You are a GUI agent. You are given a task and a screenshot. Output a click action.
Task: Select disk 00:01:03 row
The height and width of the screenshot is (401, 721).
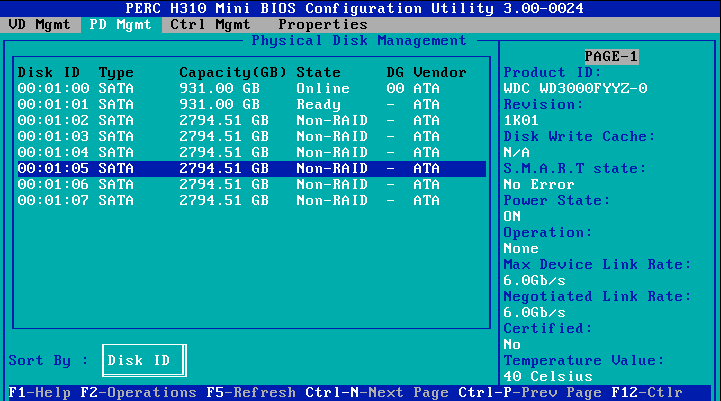point(250,137)
